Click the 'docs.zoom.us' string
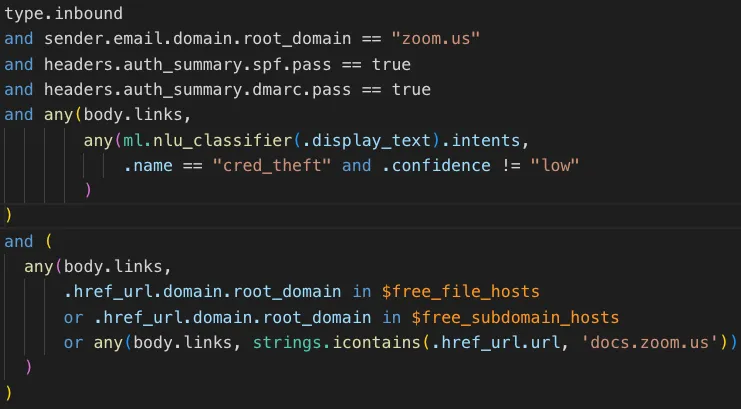 pos(650,342)
